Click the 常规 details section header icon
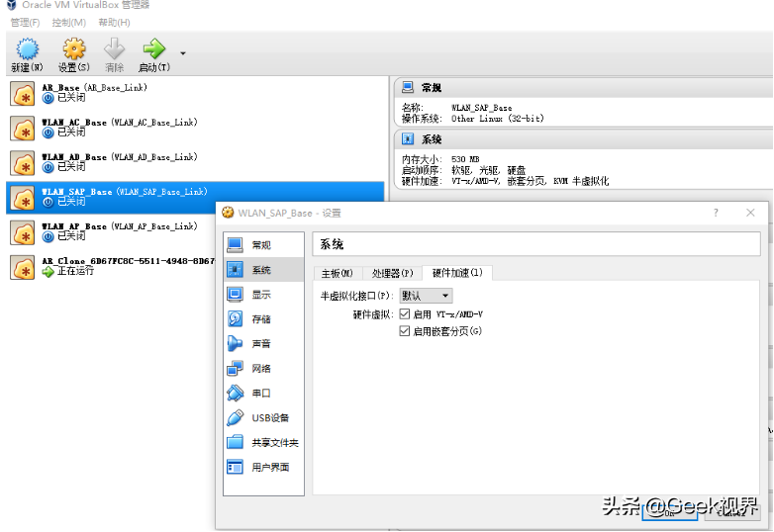 408,87
